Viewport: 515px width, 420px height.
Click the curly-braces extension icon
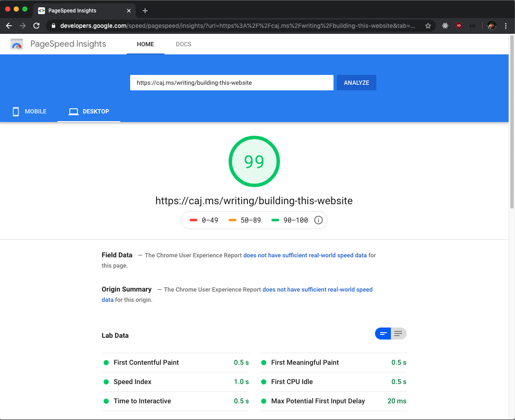[473, 26]
